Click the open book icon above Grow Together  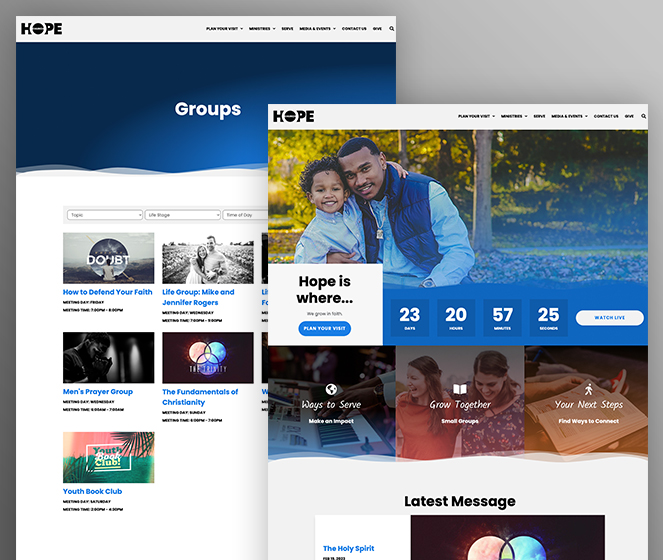460,389
